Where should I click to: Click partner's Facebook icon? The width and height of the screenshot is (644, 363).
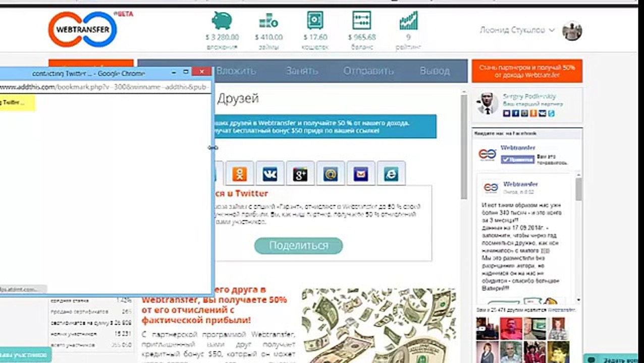[x=515, y=113]
